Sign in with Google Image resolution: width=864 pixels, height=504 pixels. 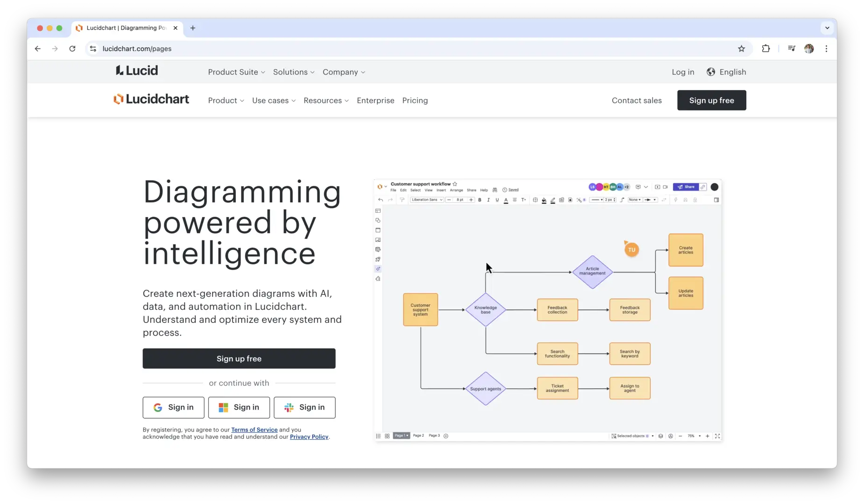(173, 407)
